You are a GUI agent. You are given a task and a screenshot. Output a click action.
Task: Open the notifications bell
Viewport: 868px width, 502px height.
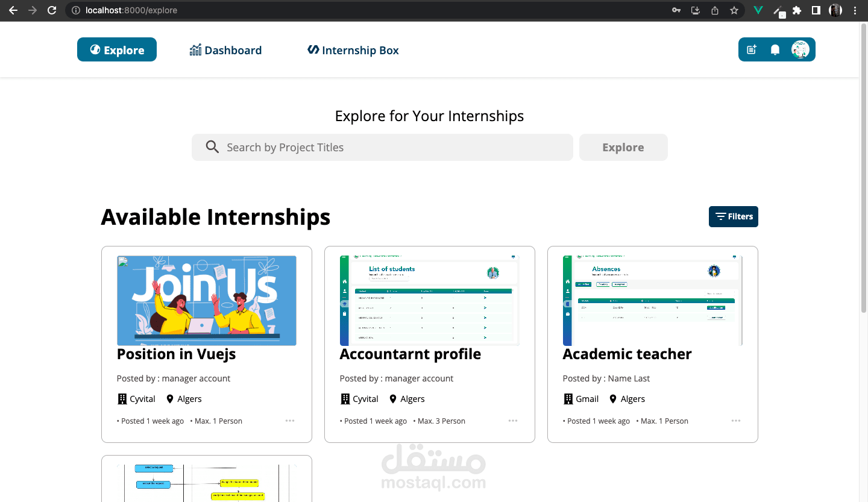[x=775, y=50]
